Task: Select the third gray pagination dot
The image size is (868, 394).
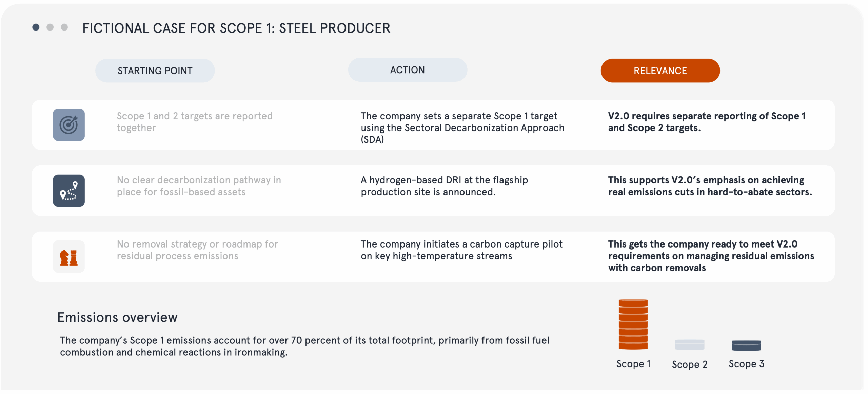Action: tap(64, 27)
